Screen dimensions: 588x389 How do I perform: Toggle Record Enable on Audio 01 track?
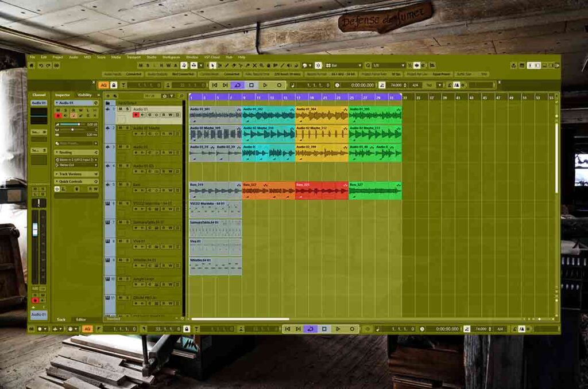coord(136,115)
